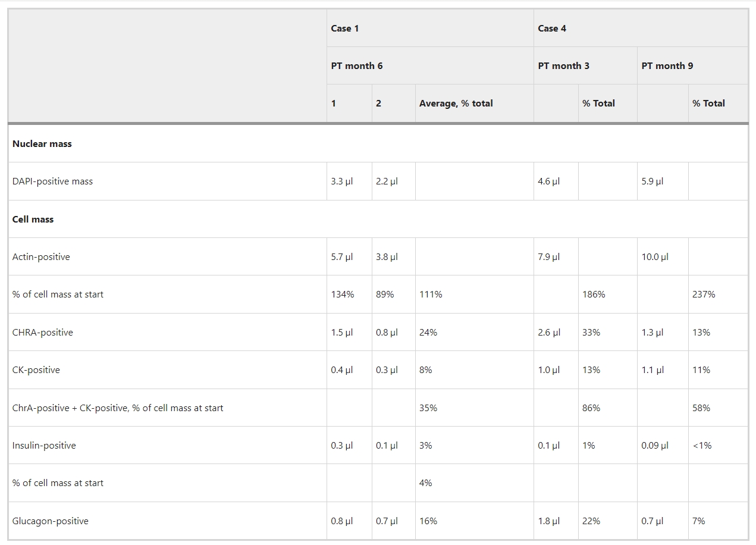Screen dimensions: 756x545
Task: Select the PT month 6 header cell
Action: pyautogui.click(x=357, y=66)
